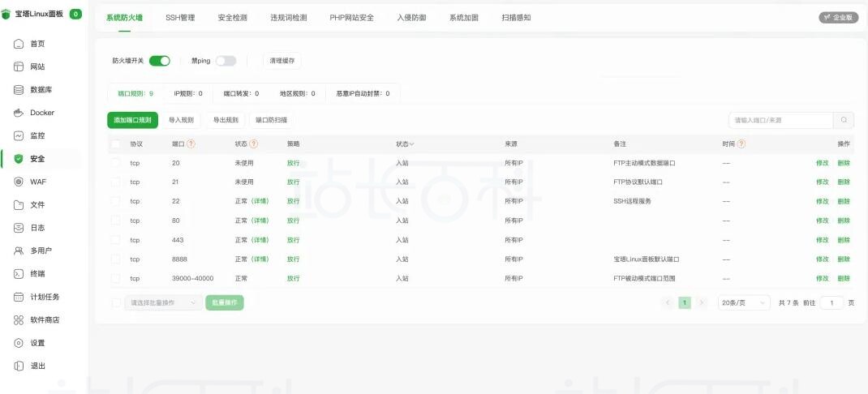Click the port/source search input field
The image size is (868, 394).
pyautogui.click(x=781, y=120)
